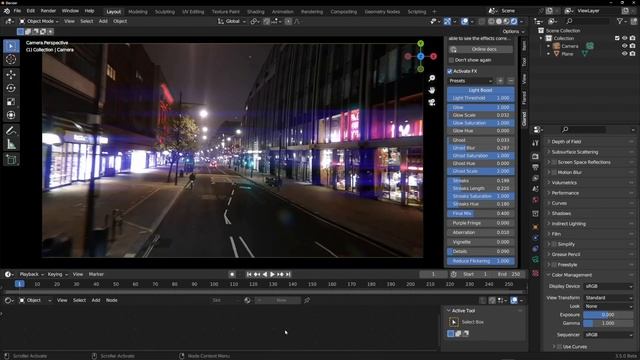The height and width of the screenshot is (360, 640).
Task: Open the World properties tab icon
Action: tap(536, 200)
